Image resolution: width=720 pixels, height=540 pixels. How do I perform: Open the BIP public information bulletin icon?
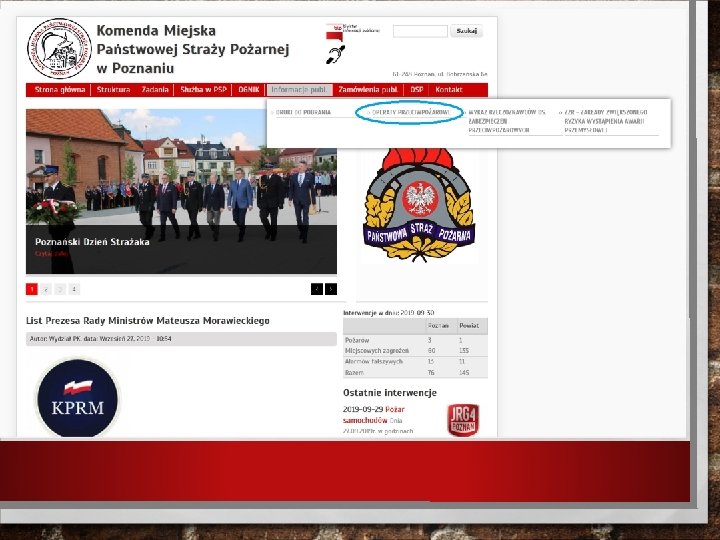(335, 33)
